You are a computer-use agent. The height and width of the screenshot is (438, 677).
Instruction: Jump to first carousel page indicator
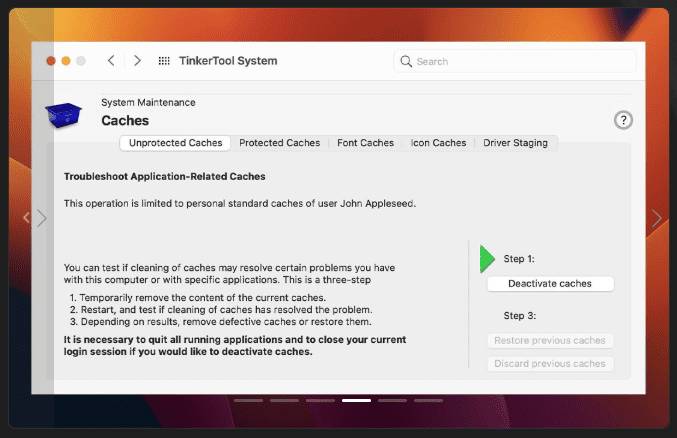(x=248, y=401)
